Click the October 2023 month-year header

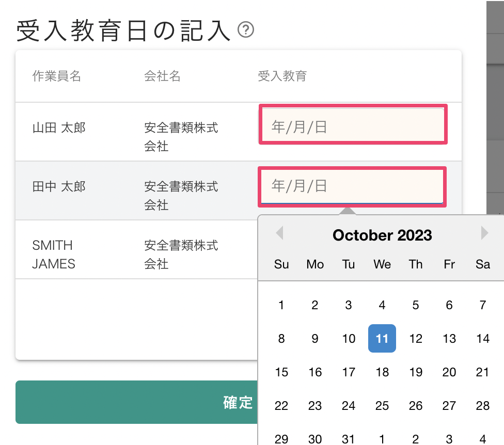click(382, 235)
